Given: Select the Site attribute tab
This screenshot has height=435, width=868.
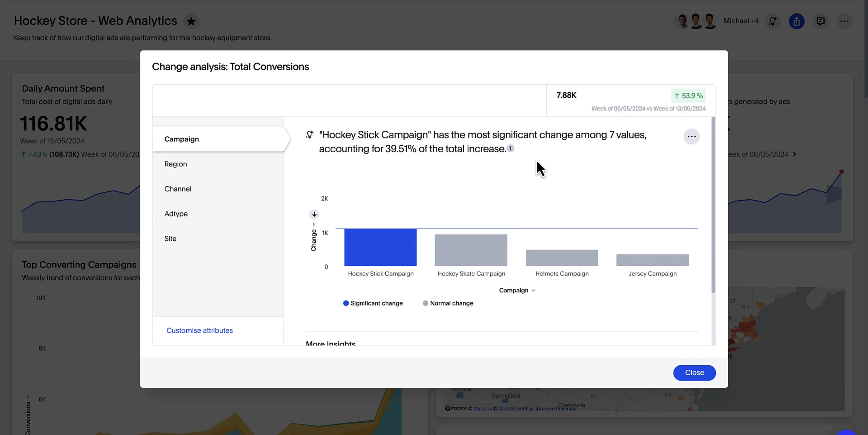Looking at the screenshot, I should (218, 238).
